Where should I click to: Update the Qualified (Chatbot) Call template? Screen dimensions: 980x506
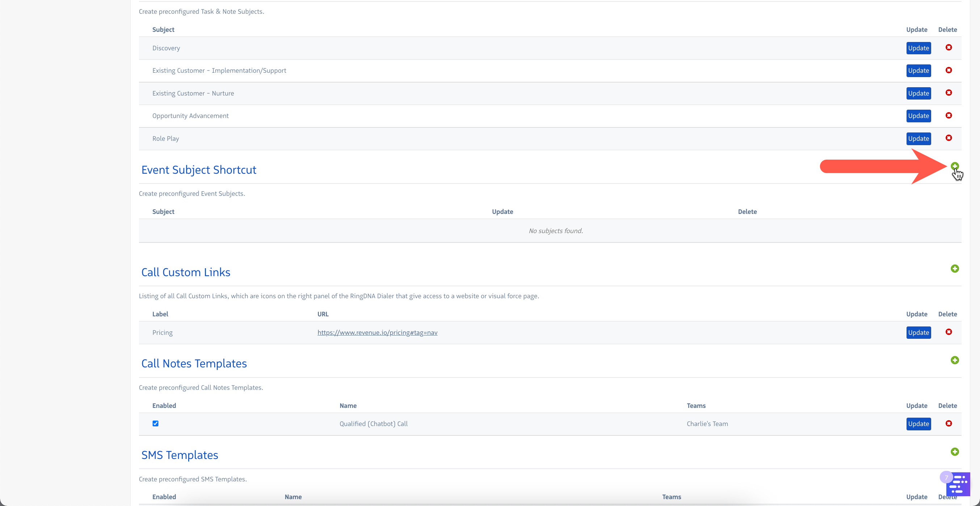coord(918,424)
